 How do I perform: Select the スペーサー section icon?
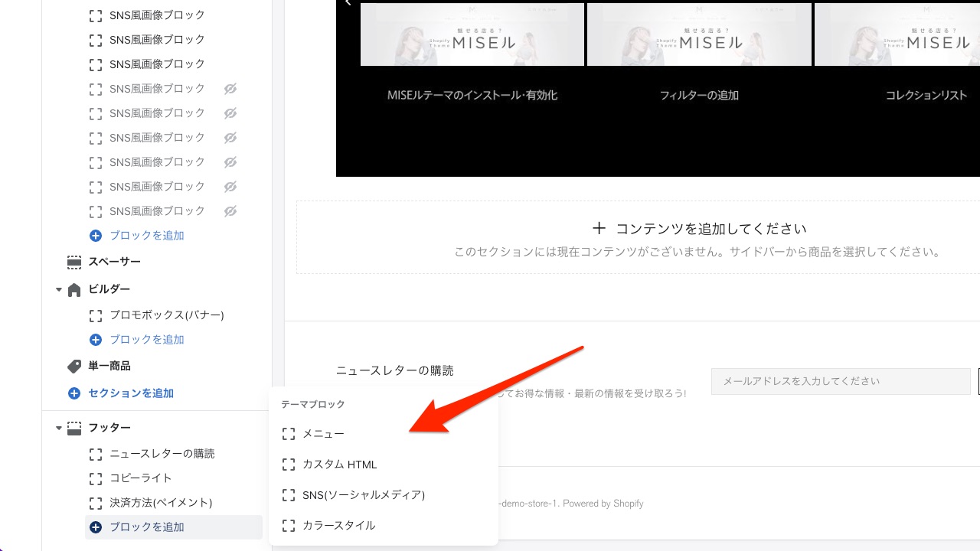74,262
